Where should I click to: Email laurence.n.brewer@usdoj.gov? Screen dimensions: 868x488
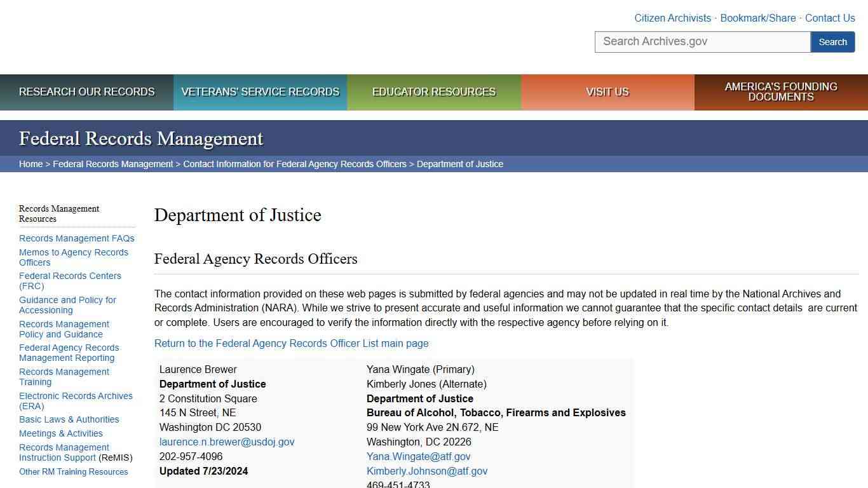227,442
